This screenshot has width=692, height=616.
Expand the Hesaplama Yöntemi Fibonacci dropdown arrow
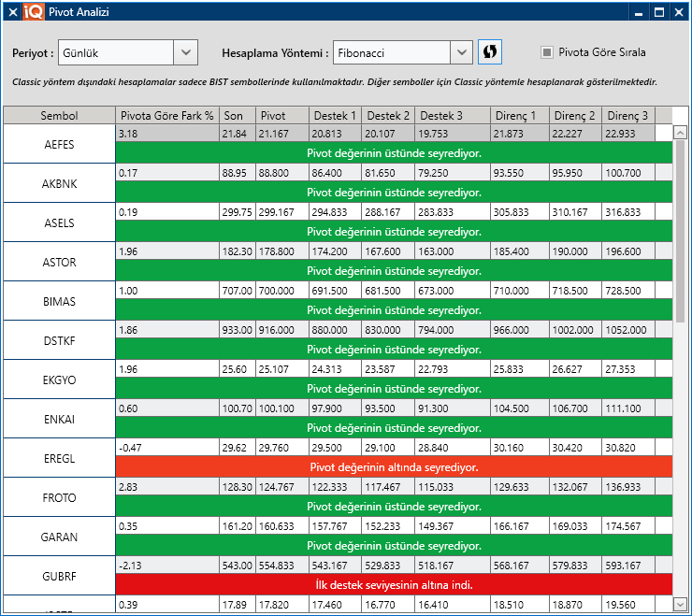461,52
